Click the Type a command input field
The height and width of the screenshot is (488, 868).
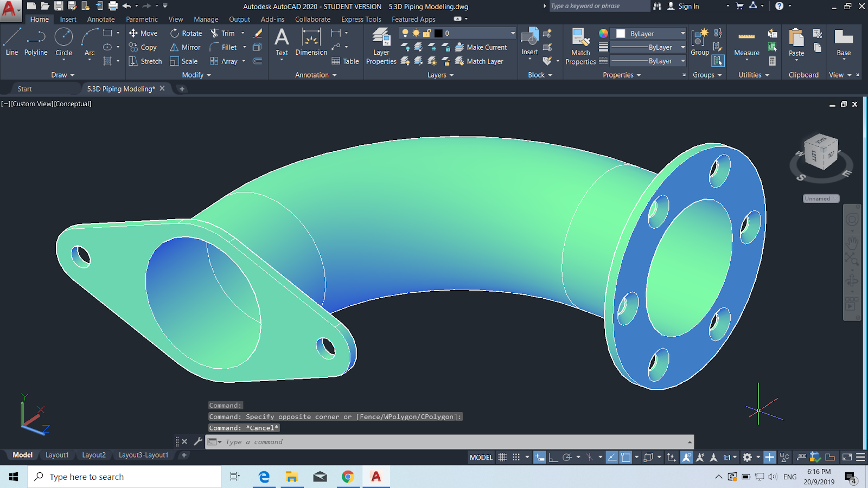click(x=380, y=442)
